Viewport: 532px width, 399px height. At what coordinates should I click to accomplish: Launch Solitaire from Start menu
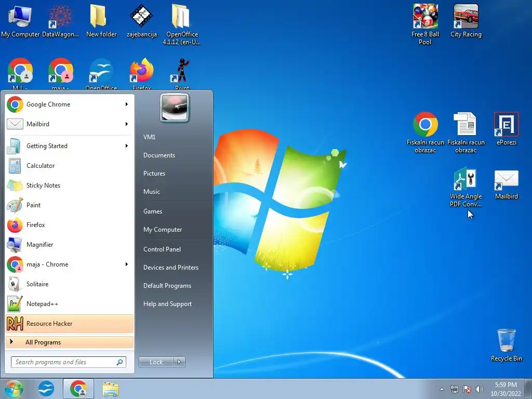point(70,284)
